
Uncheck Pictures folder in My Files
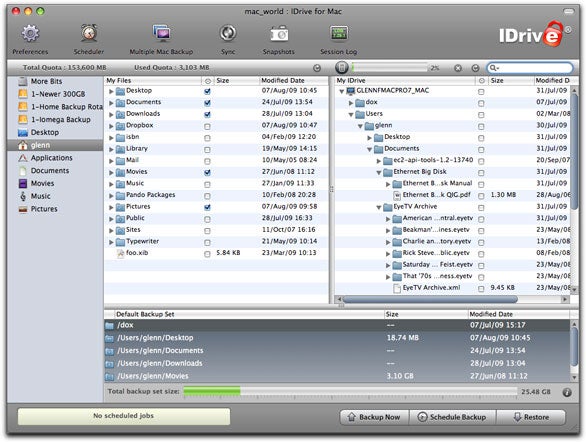(207, 207)
